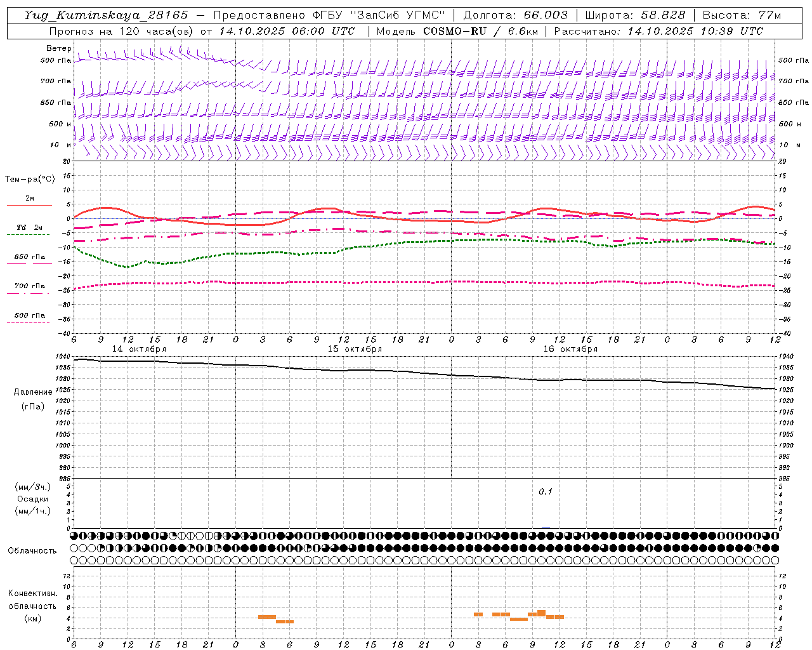Click the Конвективн. label

tap(33, 594)
